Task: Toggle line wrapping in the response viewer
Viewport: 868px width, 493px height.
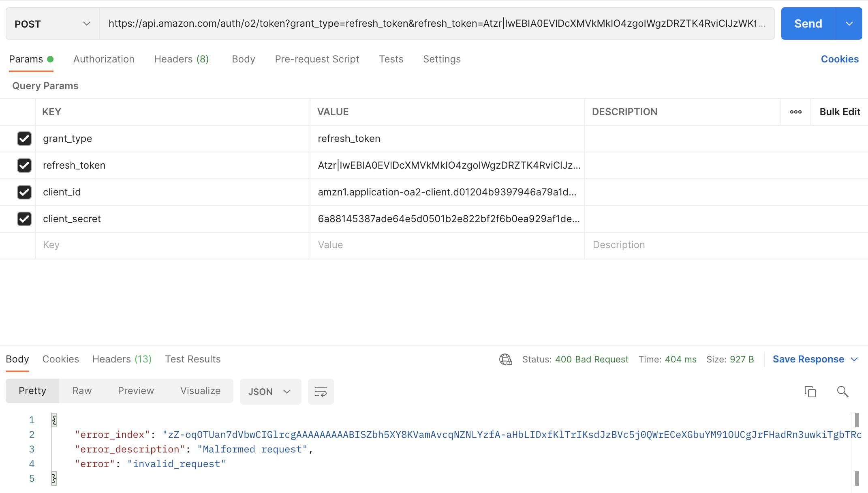Action: (321, 391)
